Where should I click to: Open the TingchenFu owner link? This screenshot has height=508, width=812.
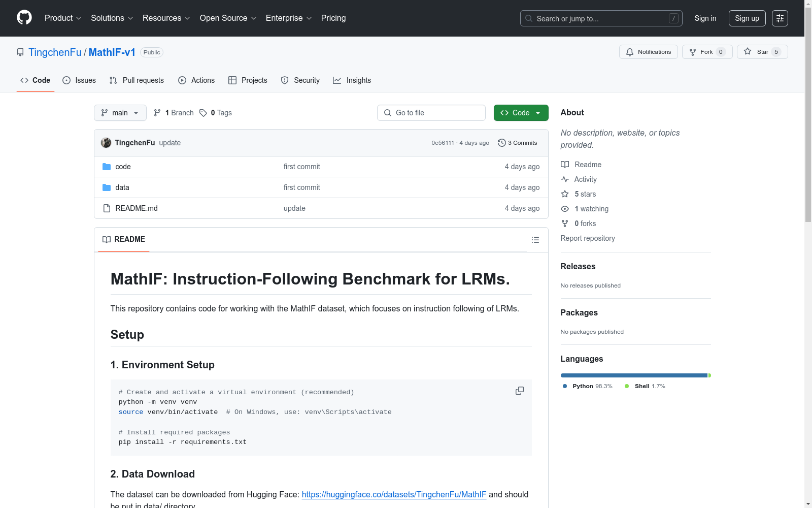(x=55, y=52)
